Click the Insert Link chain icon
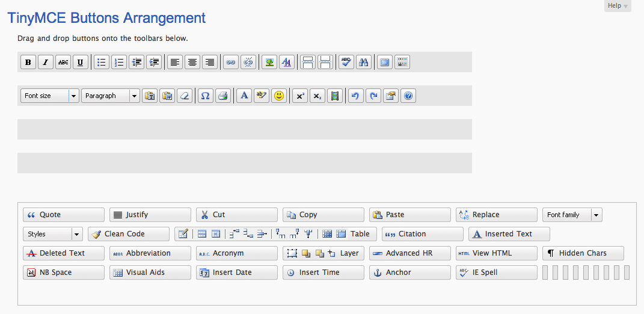Screen dimensions: 644x314 231,62
